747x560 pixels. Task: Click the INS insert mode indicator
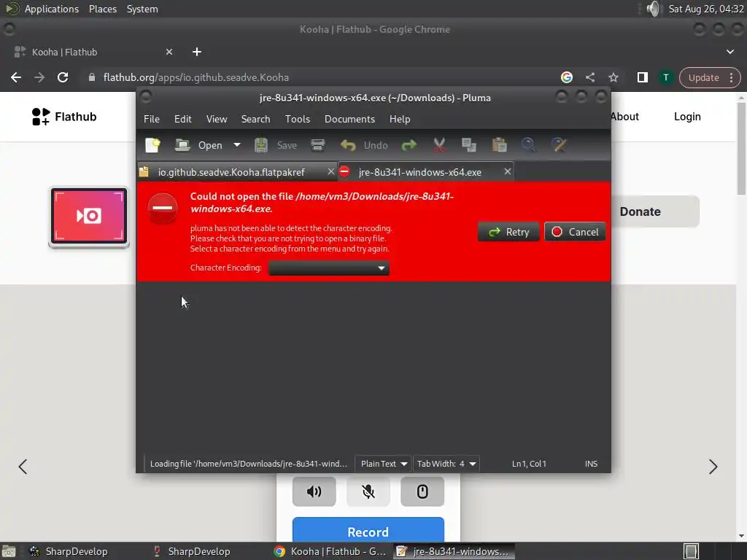coord(591,464)
